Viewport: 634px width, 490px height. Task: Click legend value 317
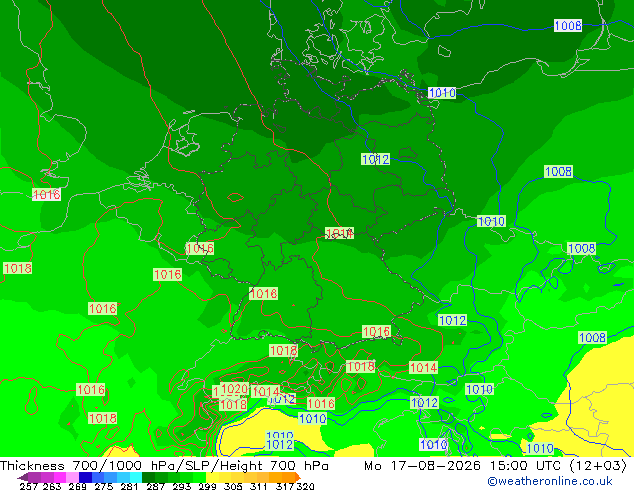pyautogui.click(x=285, y=486)
